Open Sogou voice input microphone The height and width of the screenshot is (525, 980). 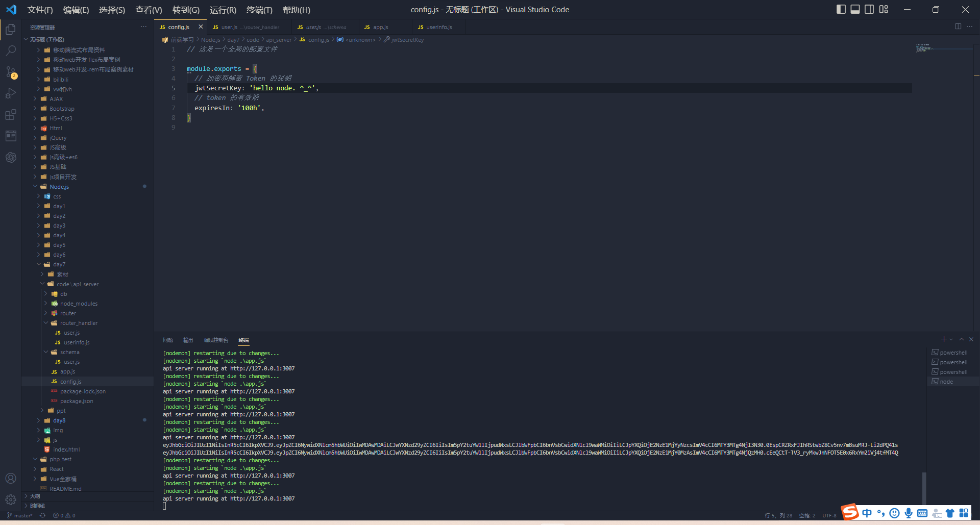click(909, 513)
